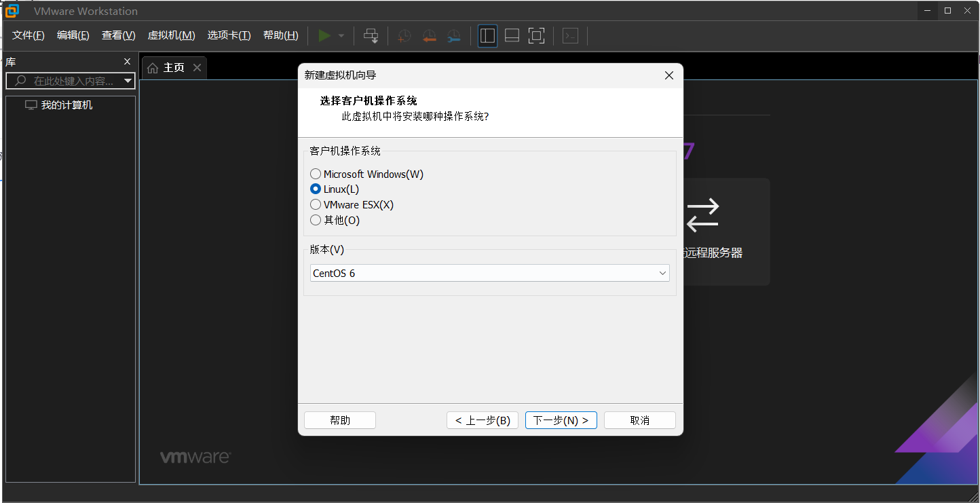The height and width of the screenshot is (503, 980).
Task: Click the take snapshot toolbar icon
Action: [404, 36]
